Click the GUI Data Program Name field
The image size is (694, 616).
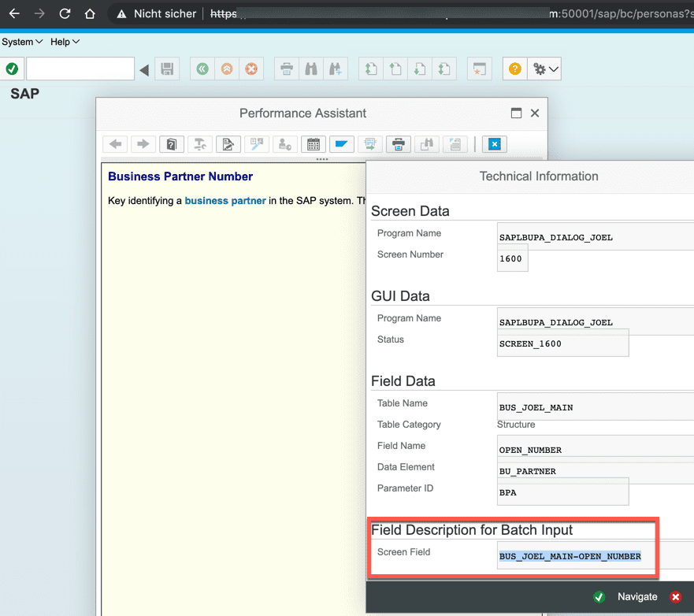[x=596, y=321]
